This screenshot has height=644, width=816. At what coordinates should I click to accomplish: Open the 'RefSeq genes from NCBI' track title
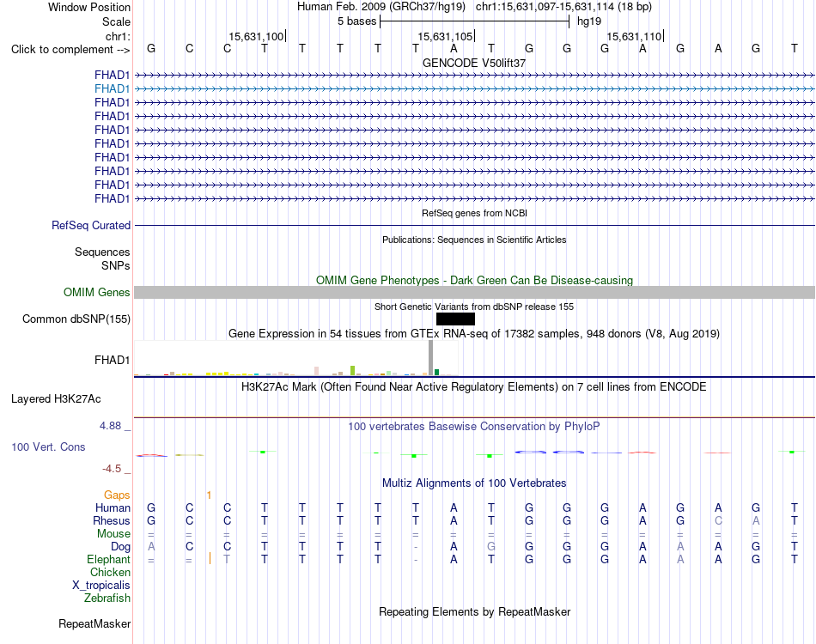(474, 213)
